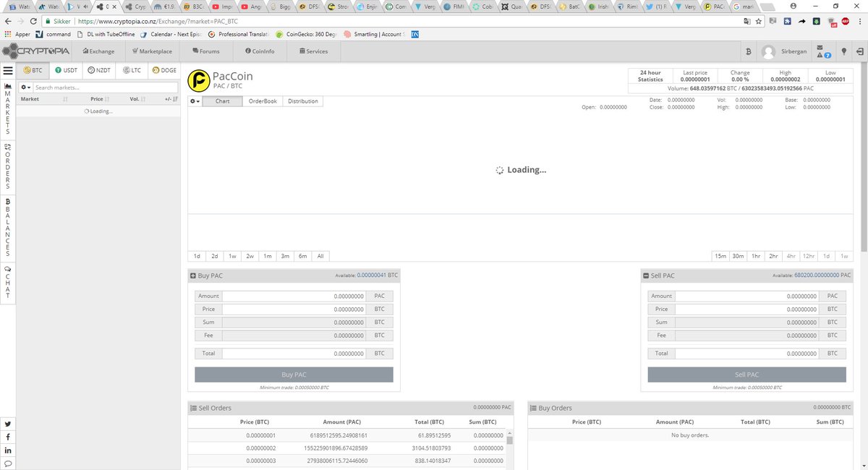Viewport: 868px width, 470px height.
Task: Reload the page
Action: pyautogui.click(x=33, y=21)
